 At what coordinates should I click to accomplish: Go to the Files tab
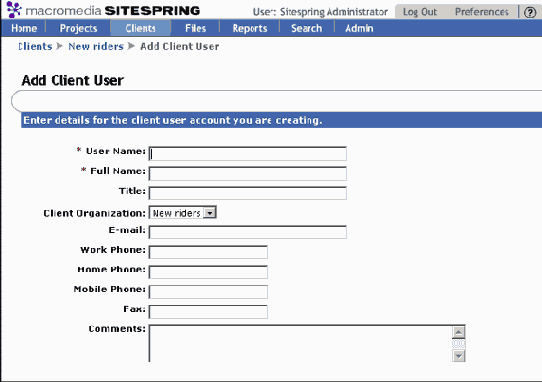[x=195, y=28]
